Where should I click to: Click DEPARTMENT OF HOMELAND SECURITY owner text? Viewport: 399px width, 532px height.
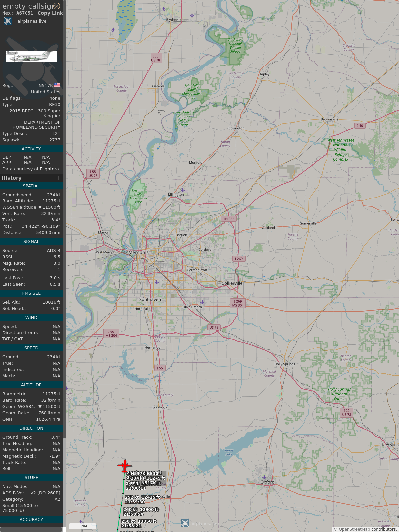[x=36, y=125]
